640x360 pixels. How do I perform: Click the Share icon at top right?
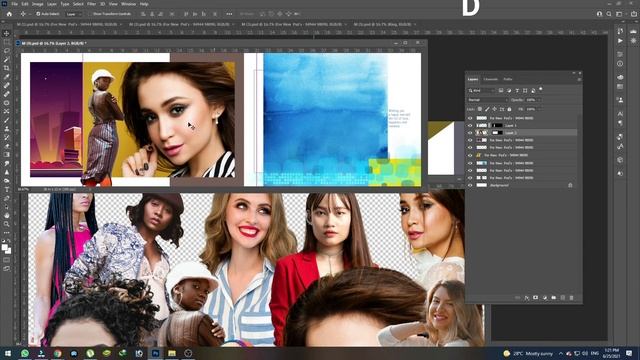634,13
